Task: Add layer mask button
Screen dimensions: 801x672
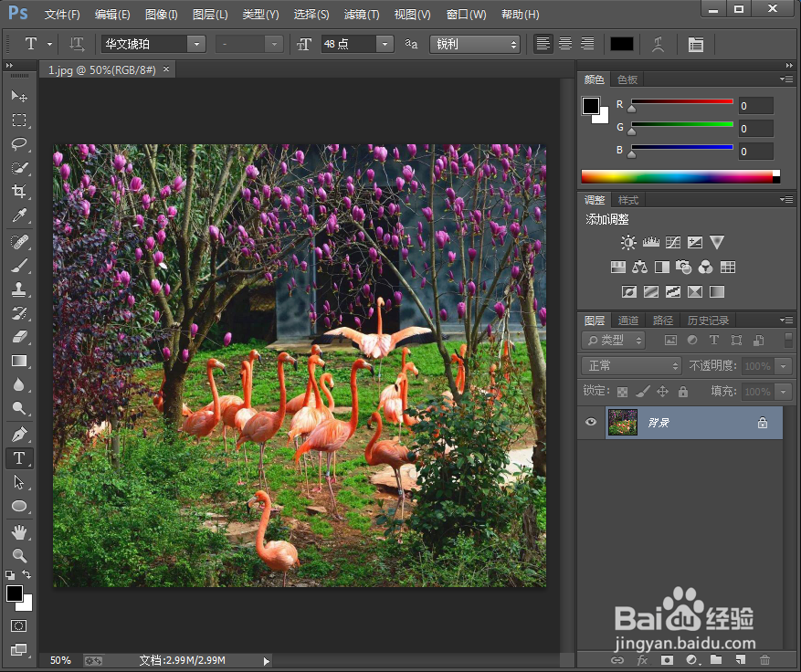Action: tap(667, 660)
